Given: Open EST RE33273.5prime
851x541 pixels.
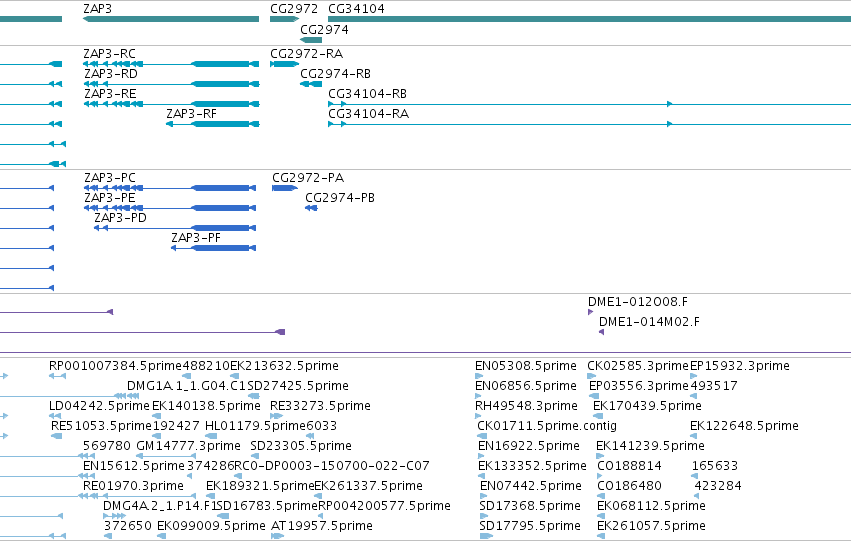Looking at the screenshot, I should (x=320, y=406).
